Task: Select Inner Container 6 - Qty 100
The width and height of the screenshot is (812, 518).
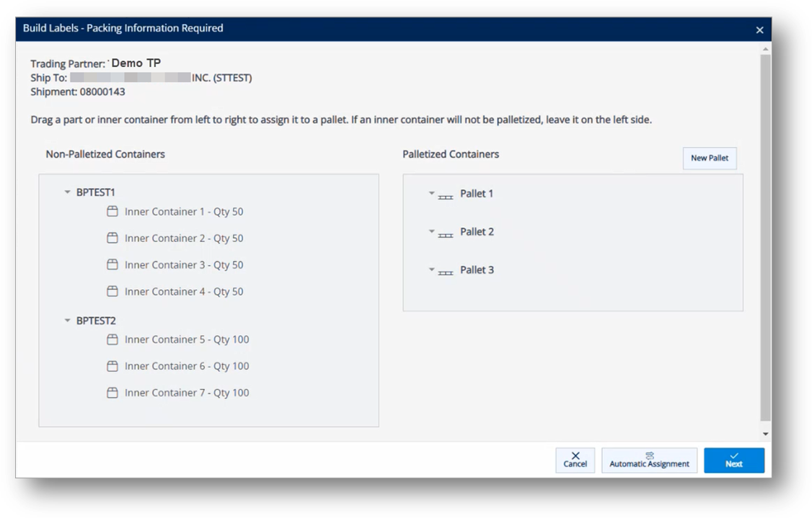Action: (x=187, y=365)
